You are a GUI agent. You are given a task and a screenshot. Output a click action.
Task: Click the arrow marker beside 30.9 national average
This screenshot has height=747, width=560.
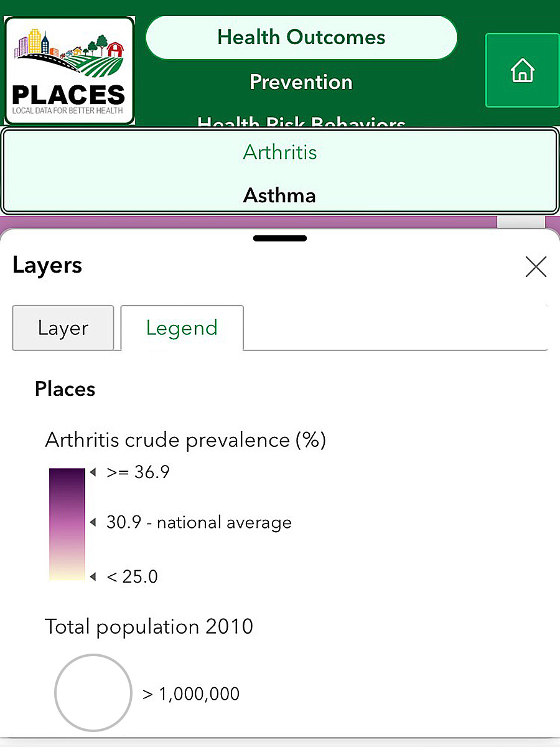[93, 522]
